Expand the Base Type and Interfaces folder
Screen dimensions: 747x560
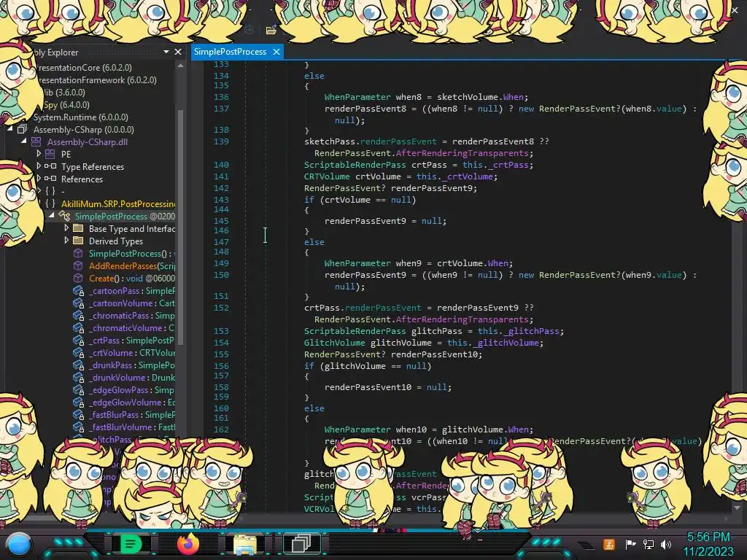pyautogui.click(x=66, y=228)
